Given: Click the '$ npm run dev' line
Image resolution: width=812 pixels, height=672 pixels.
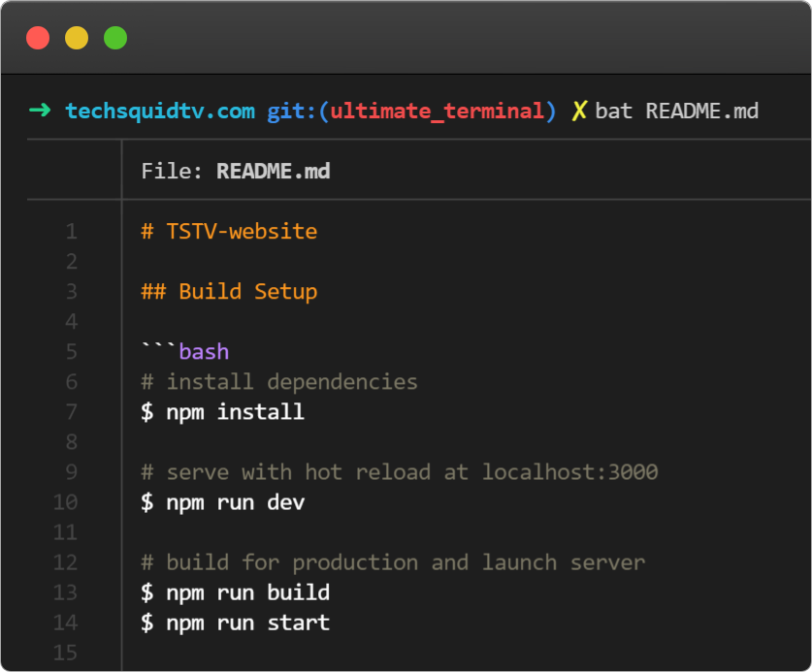Looking at the screenshot, I should pos(223,502).
